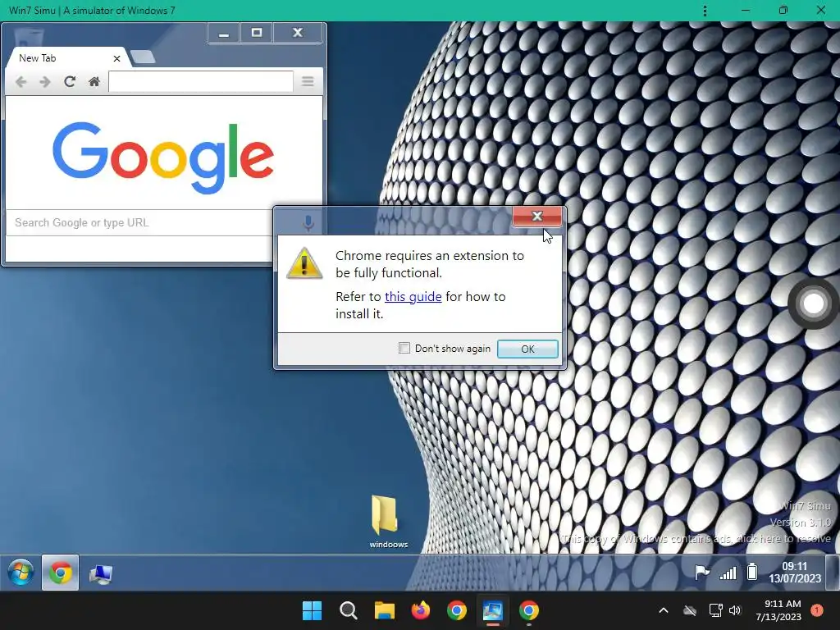Focus the Chrome address bar
Screen dimensions: 840x630
pyautogui.click(x=201, y=81)
